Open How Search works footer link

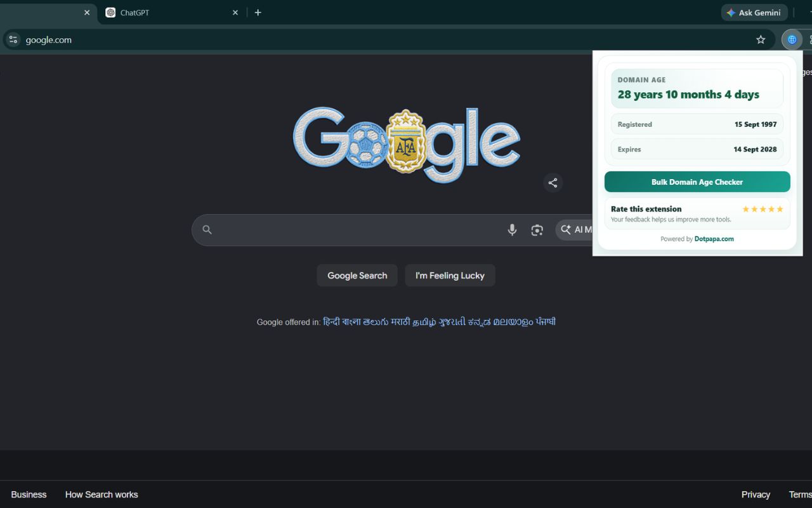[101, 495]
